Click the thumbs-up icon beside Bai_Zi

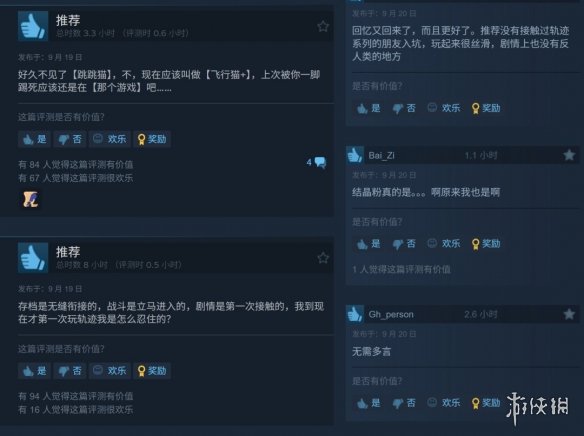click(x=355, y=155)
